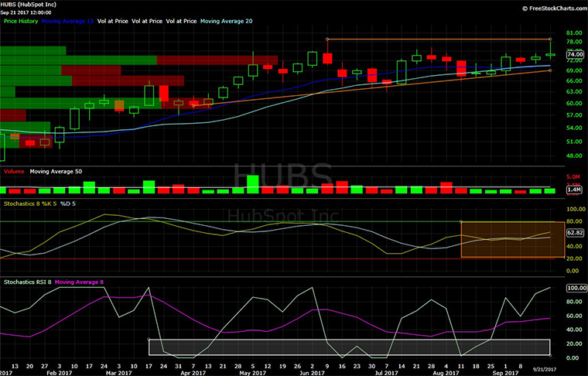Click the 81.00 price axis value
588x376 pixels.
[x=574, y=33]
